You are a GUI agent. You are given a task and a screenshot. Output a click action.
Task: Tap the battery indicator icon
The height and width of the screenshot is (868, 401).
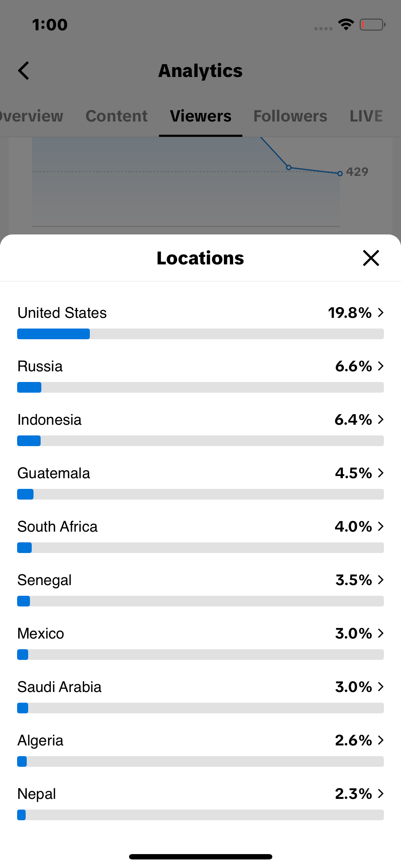tap(372, 25)
